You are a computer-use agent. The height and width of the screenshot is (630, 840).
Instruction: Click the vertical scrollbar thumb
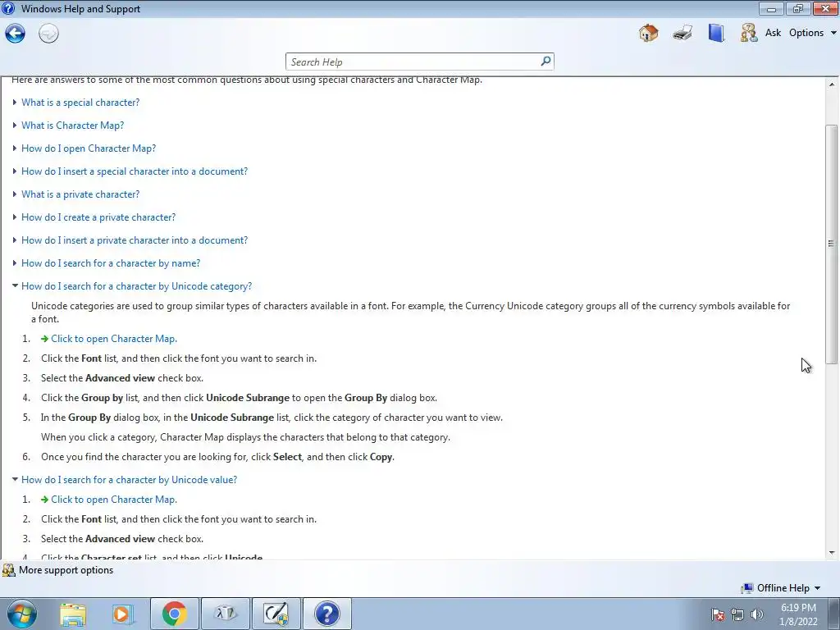click(831, 244)
